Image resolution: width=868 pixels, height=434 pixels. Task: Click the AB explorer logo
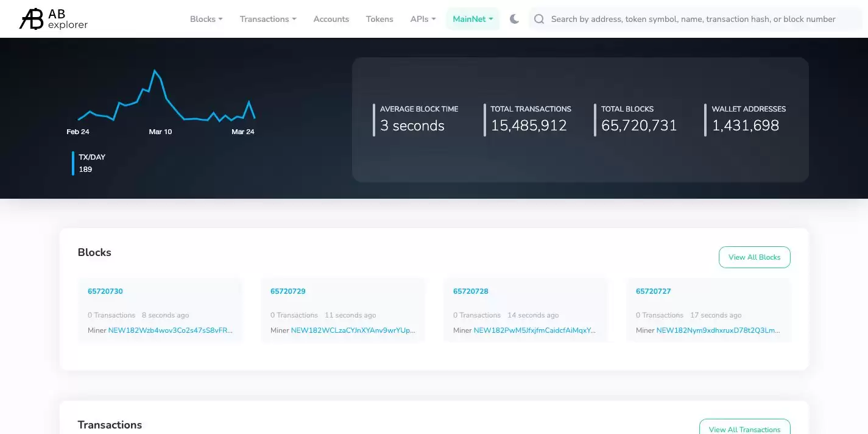pos(54,19)
